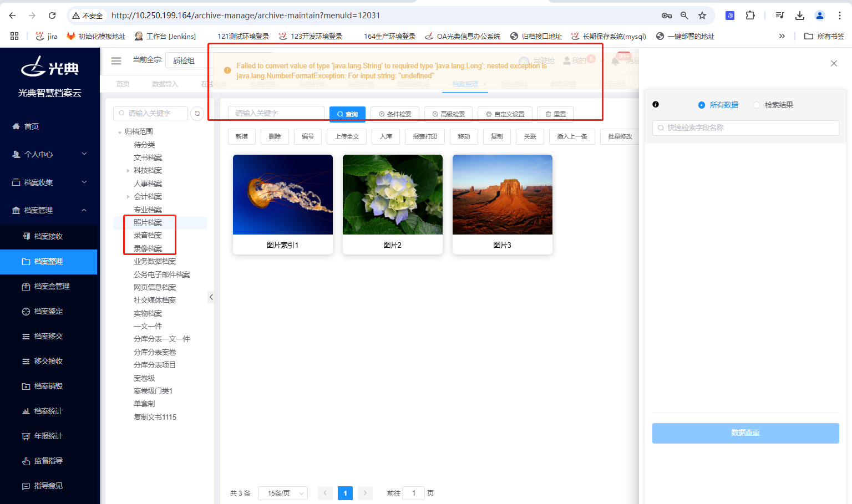Select 文书档案 in the tree
This screenshot has height=504, width=852.
click(148, 157)
